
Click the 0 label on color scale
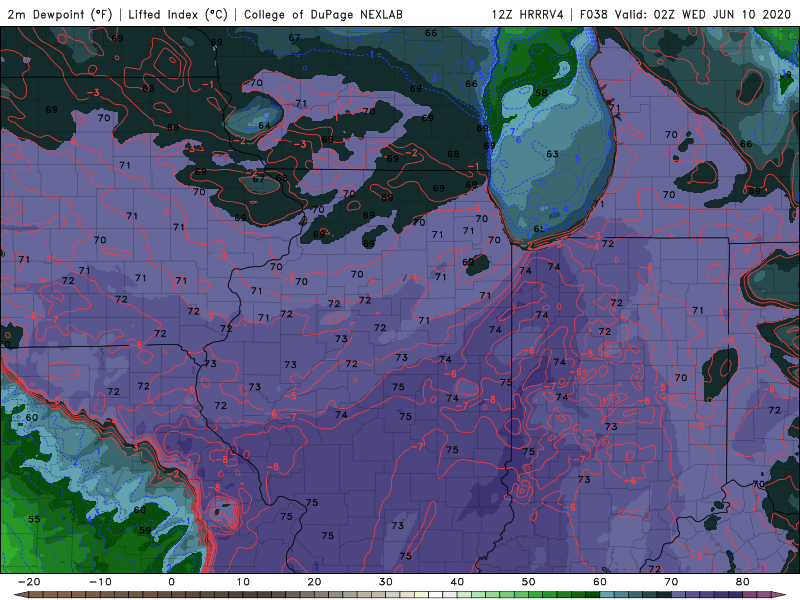171,582
